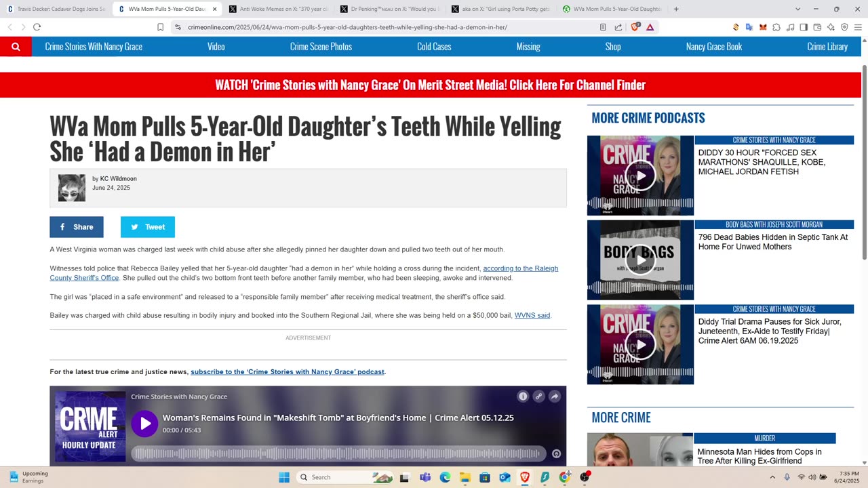Image resolution: width=868 pixels, height=488 pixels.
Task: Open podcast player info icon
Action: click(523, 396)
